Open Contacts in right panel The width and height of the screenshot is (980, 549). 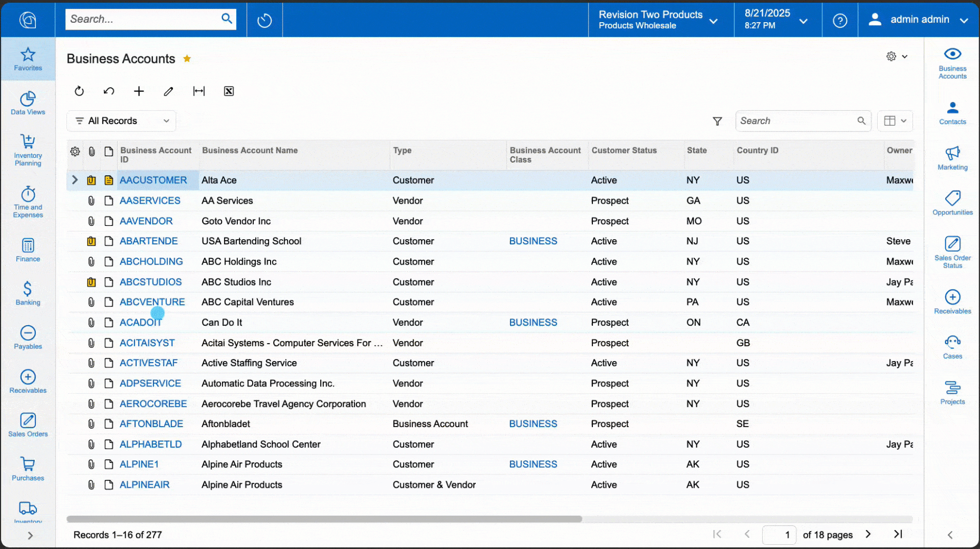coord(952,112)
